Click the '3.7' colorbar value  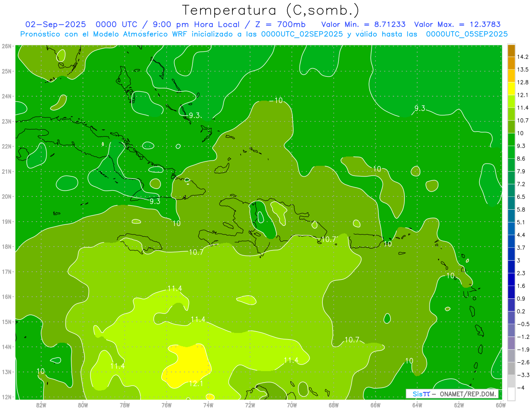[x=521, y=248]
